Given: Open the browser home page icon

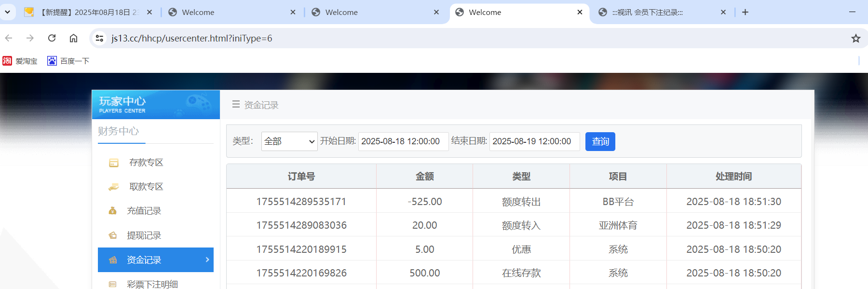Looking at the screenshot, I should [73, 38].
